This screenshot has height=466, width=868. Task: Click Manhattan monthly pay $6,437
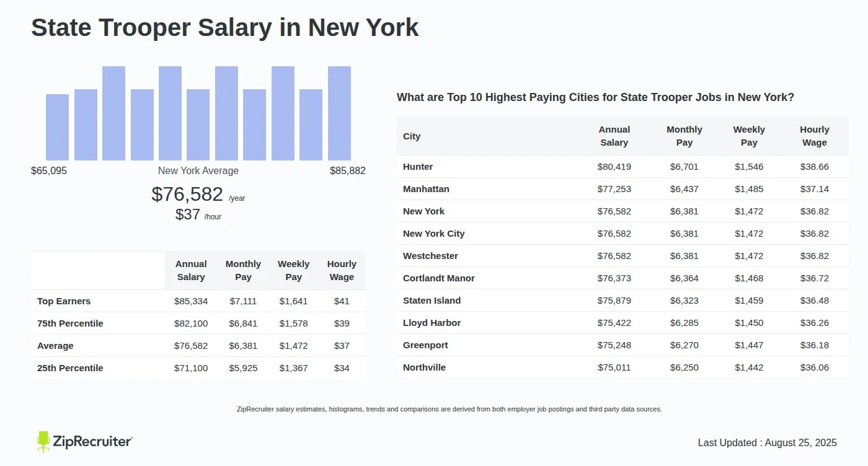684,189
